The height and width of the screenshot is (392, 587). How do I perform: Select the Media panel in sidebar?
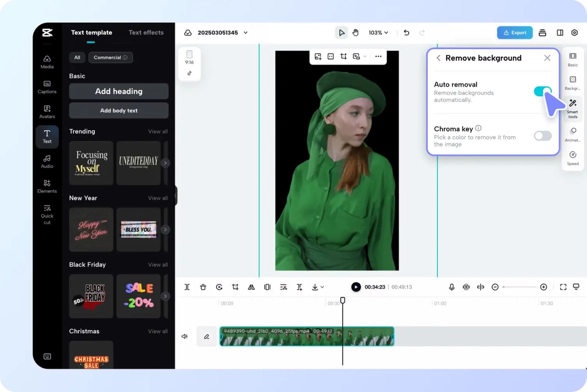(x=47, y=62)
